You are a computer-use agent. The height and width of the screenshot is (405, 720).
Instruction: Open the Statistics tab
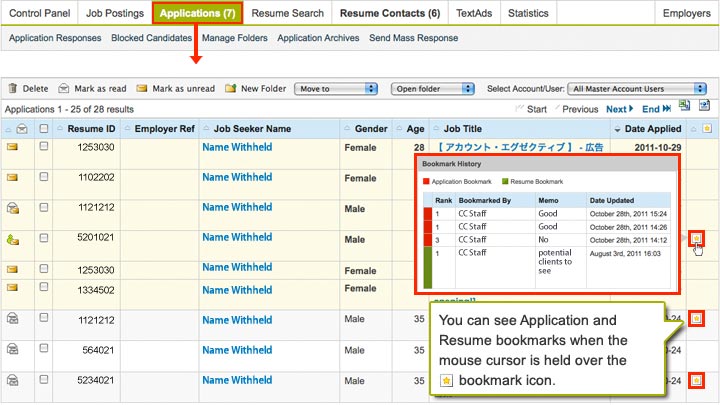point(528,13)
